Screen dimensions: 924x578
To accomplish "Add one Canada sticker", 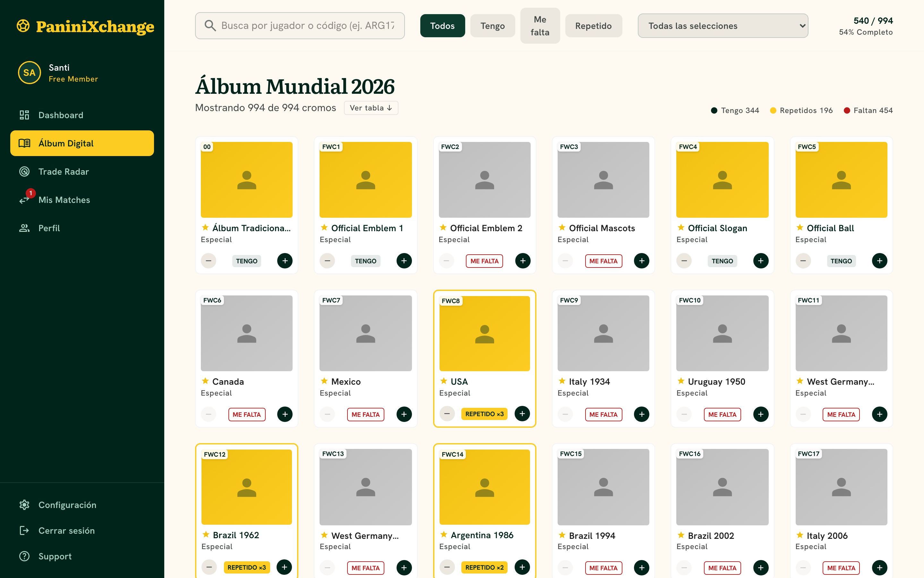I will tap(285, 414).
